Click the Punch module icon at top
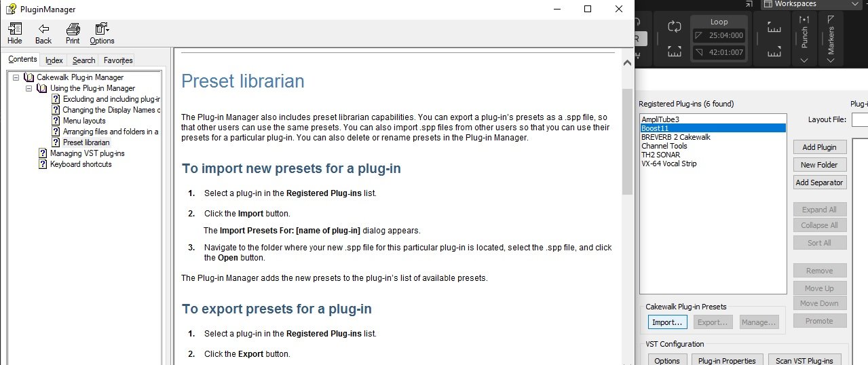 click(x=804, y=20)
